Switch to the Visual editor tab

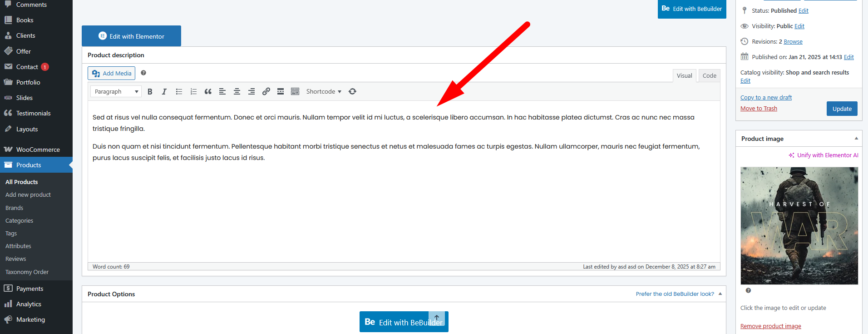684,75
